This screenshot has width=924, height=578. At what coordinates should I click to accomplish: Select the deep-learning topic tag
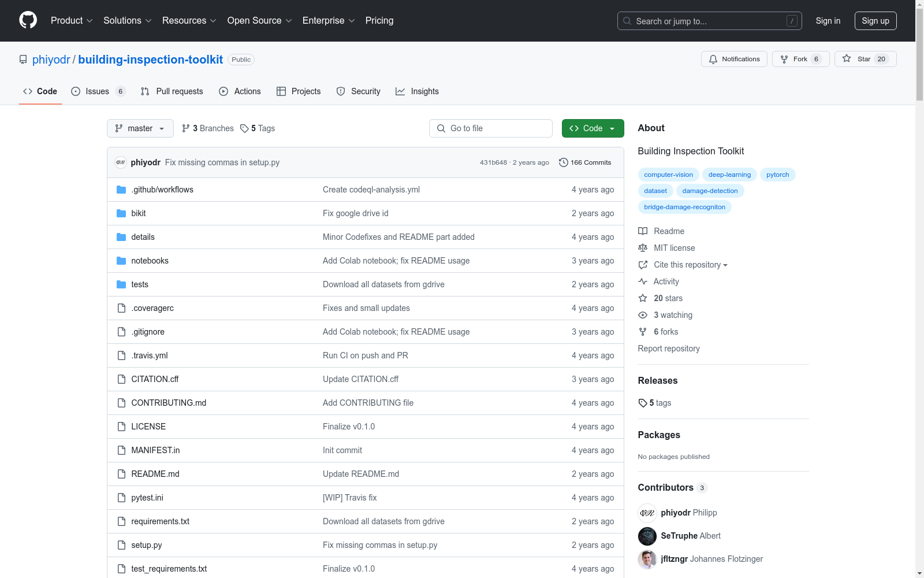tap(729, 175)
